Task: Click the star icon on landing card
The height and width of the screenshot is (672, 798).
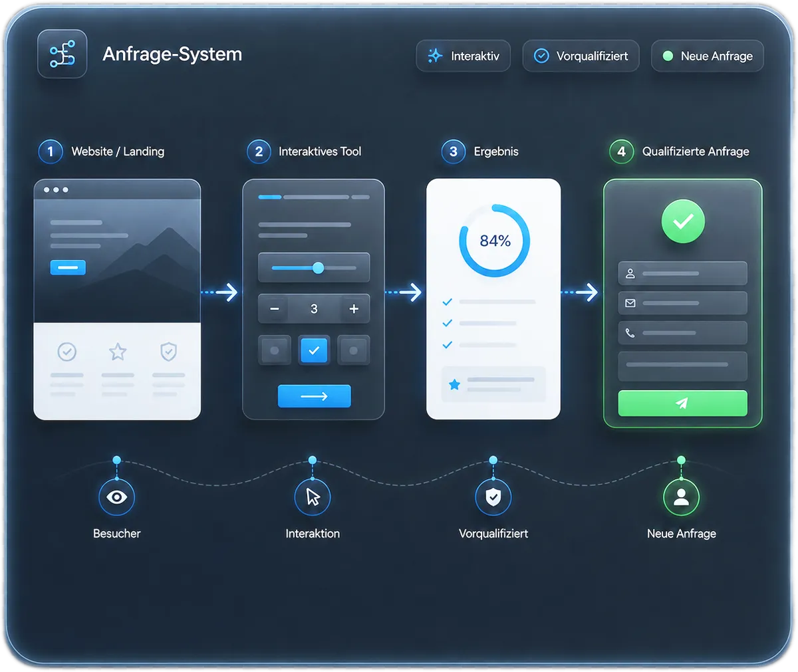Action: coord(118,351)
